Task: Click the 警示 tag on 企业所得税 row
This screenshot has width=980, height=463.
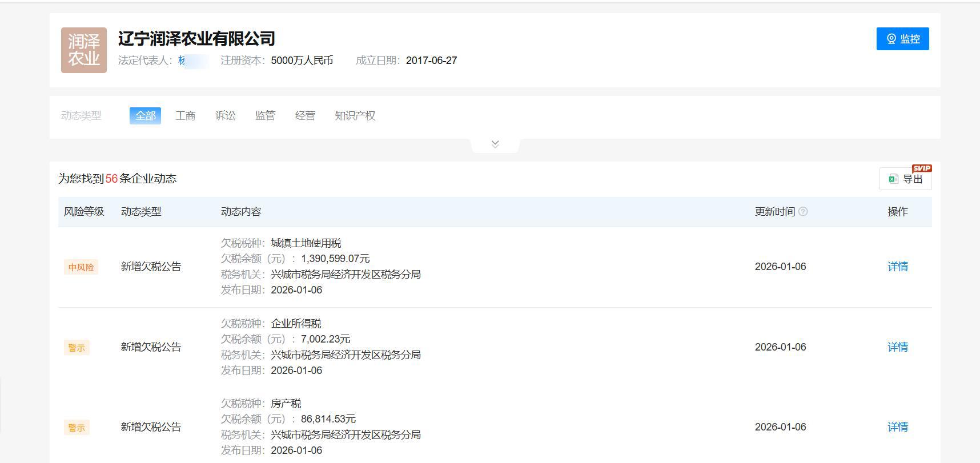Action: click(77, 348)
